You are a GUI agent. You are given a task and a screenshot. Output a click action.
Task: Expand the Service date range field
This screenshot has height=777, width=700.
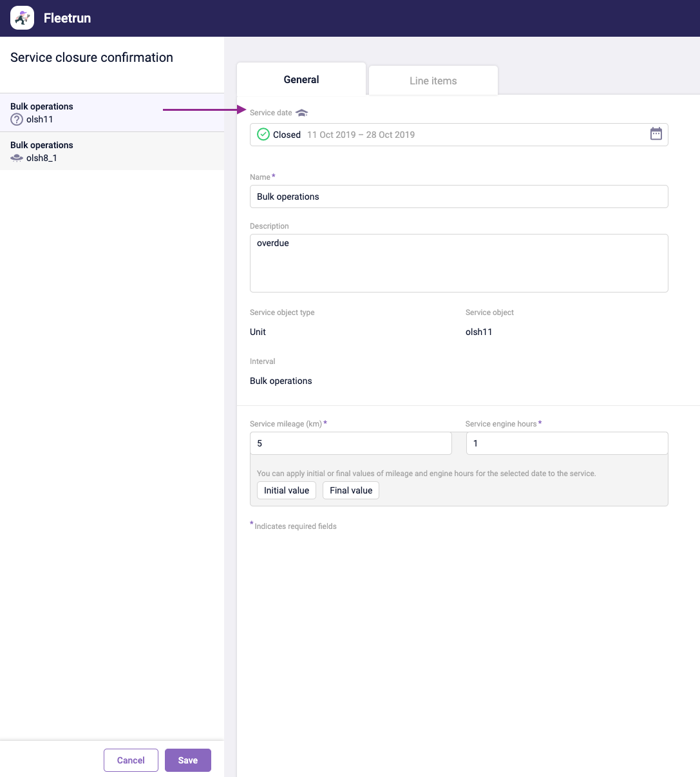pos(451,135)
